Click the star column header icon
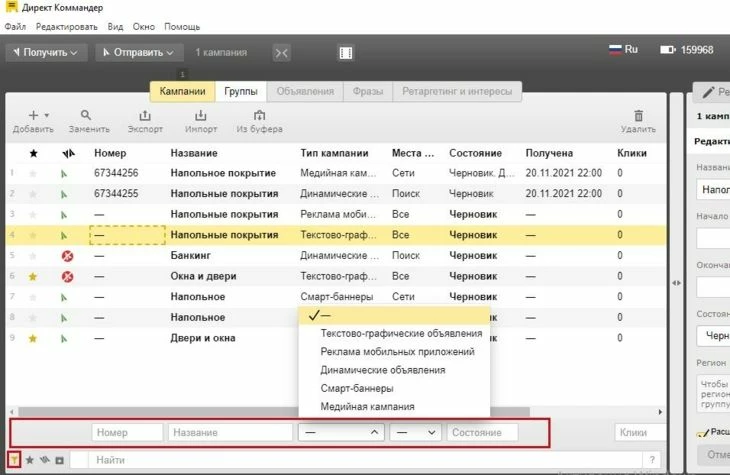Screen dimensions: 730x475 (x=34, y=153)
